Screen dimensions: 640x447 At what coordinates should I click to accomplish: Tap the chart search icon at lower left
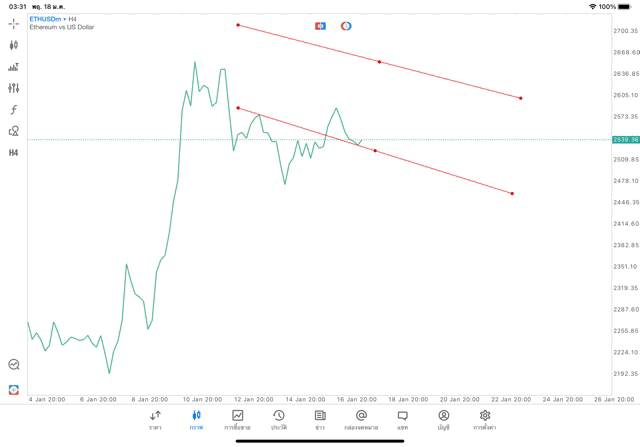point(14,365)
